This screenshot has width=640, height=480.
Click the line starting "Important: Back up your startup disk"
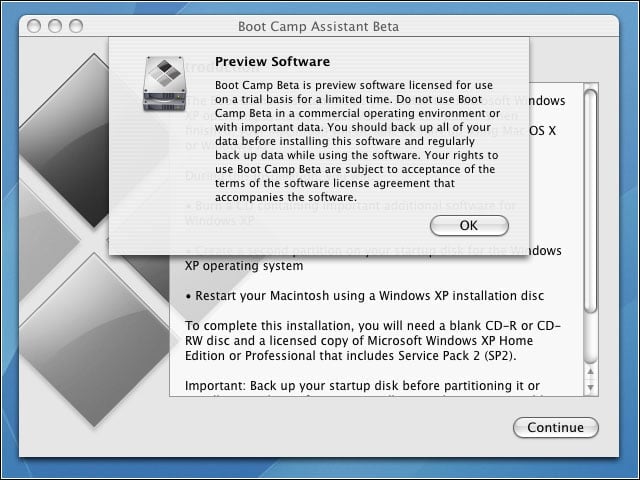(x=362, y=386)
